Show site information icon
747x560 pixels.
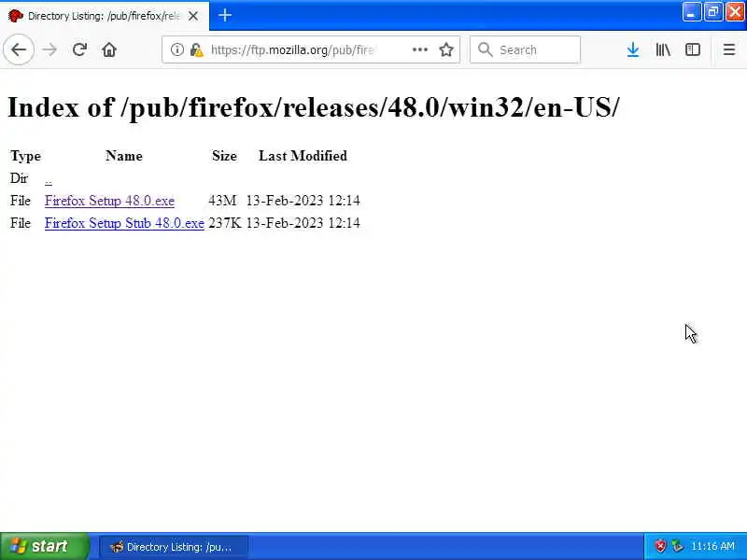pos(177,49)
